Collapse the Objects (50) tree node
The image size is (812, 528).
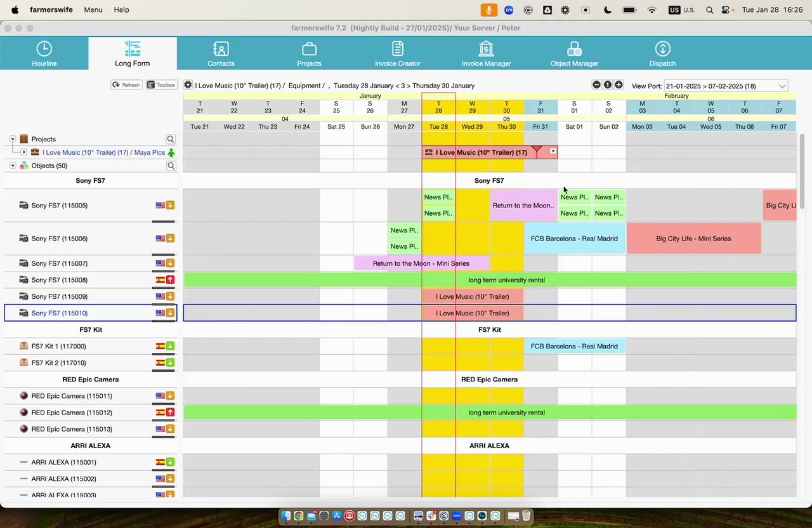(13, 166)
